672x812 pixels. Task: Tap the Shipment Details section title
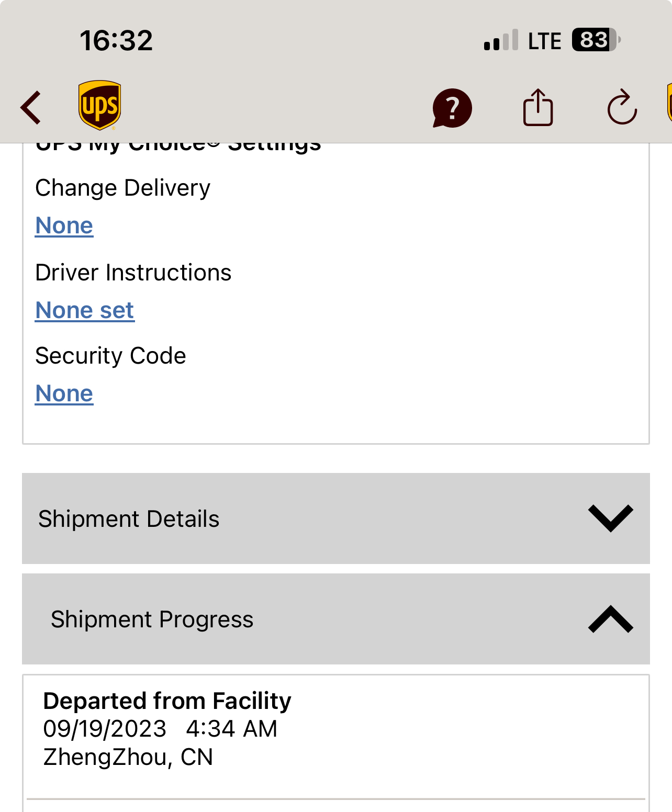click(x=129, y=519)
